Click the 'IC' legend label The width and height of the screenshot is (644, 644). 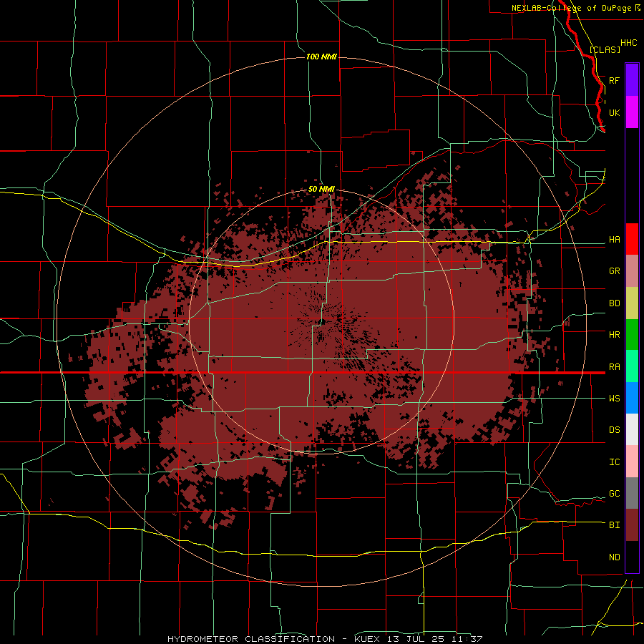(x=614, y=462)
